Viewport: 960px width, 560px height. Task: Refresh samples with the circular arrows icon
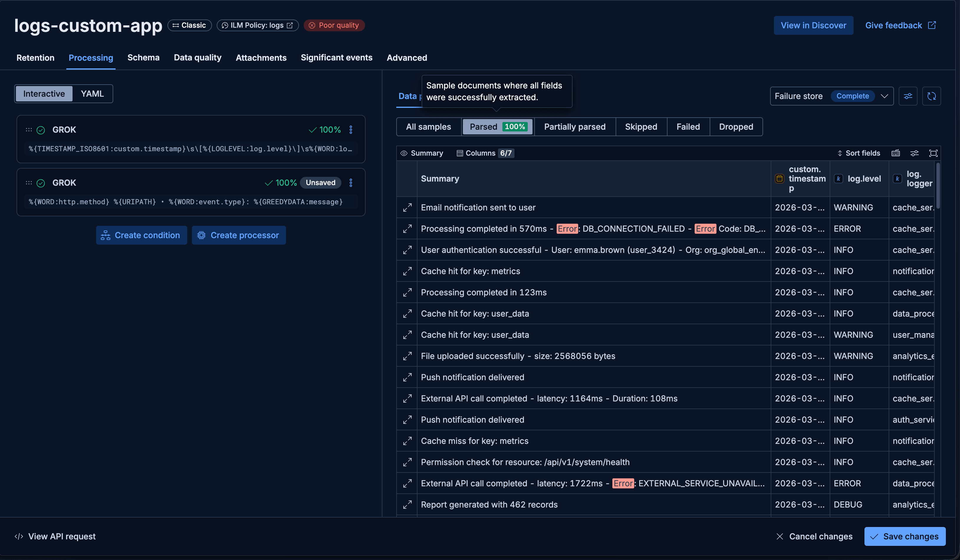pos(932,96)
